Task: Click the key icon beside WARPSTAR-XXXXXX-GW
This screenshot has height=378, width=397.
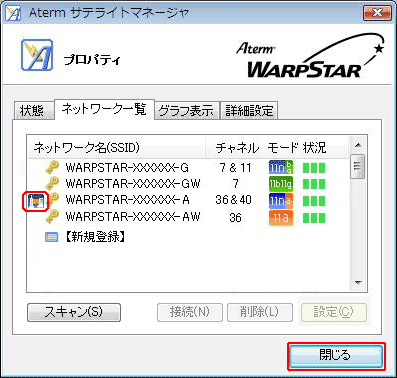Action: point(52,184)
